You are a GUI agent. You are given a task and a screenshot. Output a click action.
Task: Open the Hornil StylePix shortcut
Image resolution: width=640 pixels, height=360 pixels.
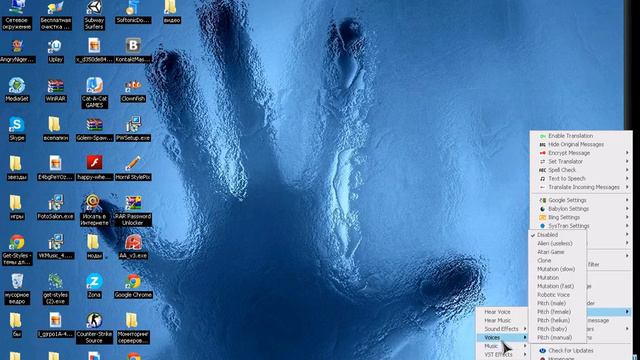133,168
